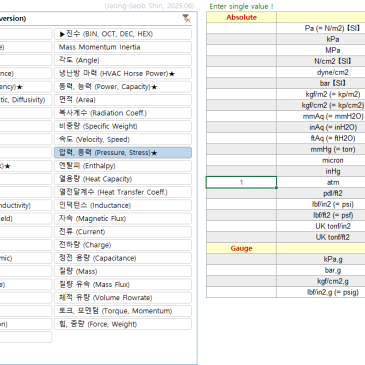Select the input cell for lbf/in2,g (= psig)
Viewport: 365px width, 365px height.
(x=241, y=292)
